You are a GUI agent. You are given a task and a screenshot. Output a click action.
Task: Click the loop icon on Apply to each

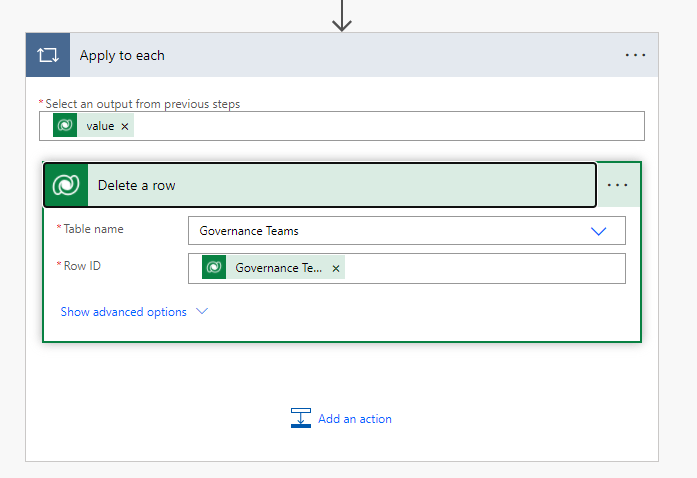coord(48,55)
